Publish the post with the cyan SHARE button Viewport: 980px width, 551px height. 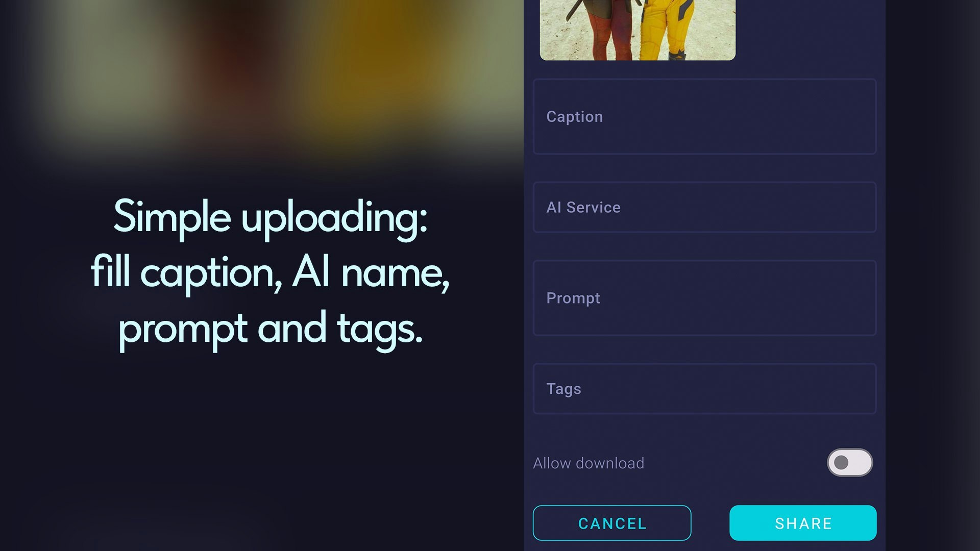(x=803, y=523)
